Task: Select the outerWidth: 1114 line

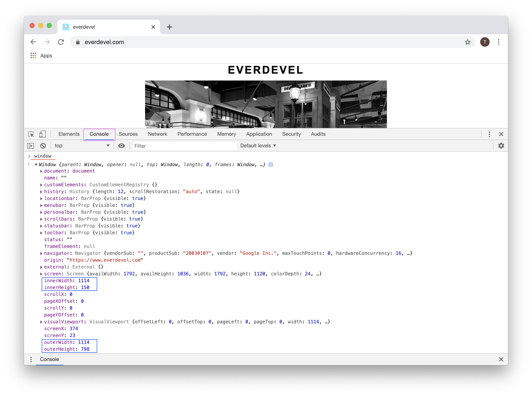Action: point(67,342)
